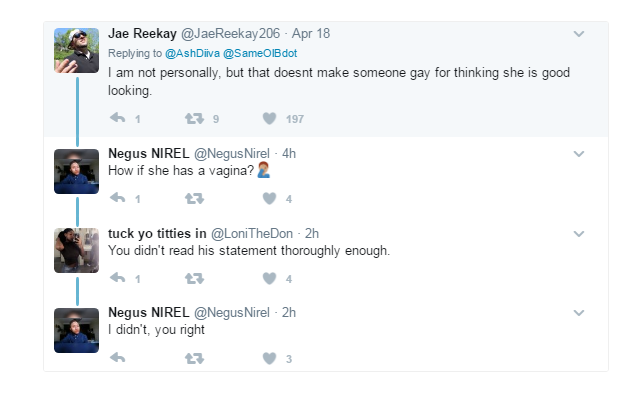
Task: Like the LoniTheDon tweet
Action: tap(269, 278)
